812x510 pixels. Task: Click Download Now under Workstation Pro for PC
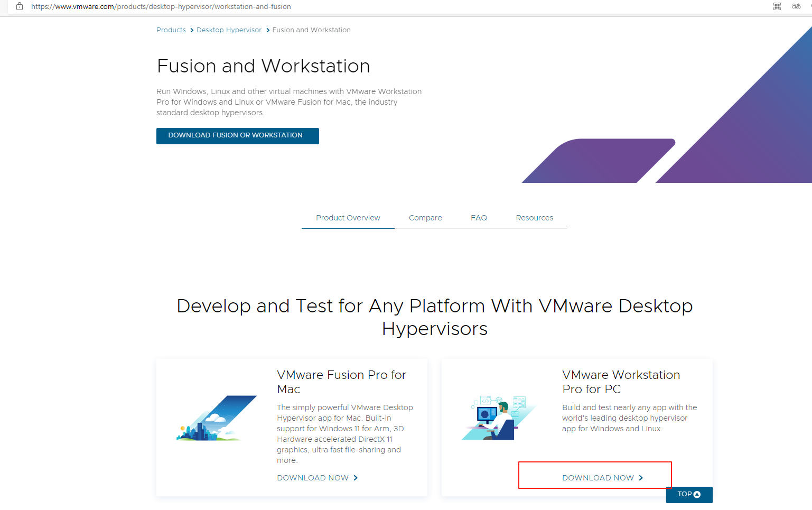(x=603, y=478)
